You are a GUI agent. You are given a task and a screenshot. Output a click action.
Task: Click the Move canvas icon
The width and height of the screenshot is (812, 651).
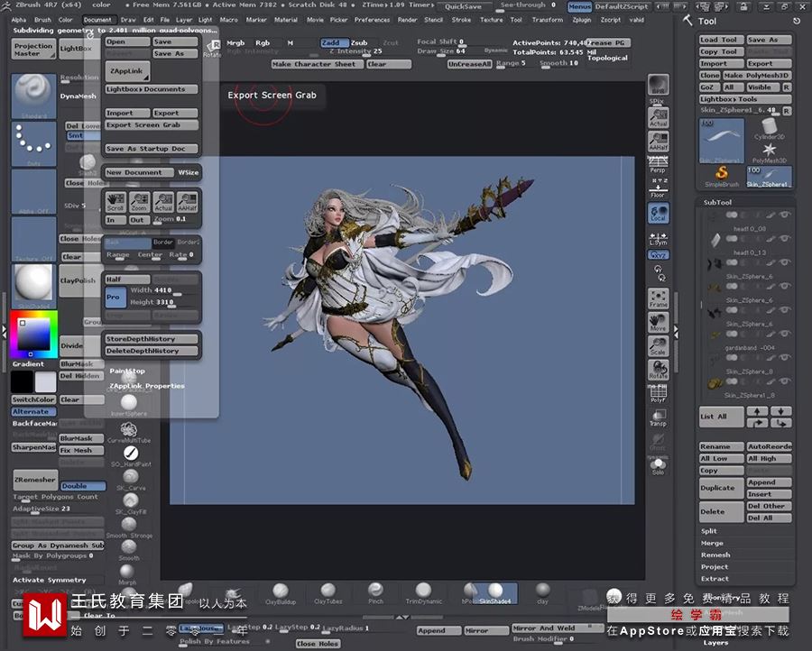[x=658, y=322]
